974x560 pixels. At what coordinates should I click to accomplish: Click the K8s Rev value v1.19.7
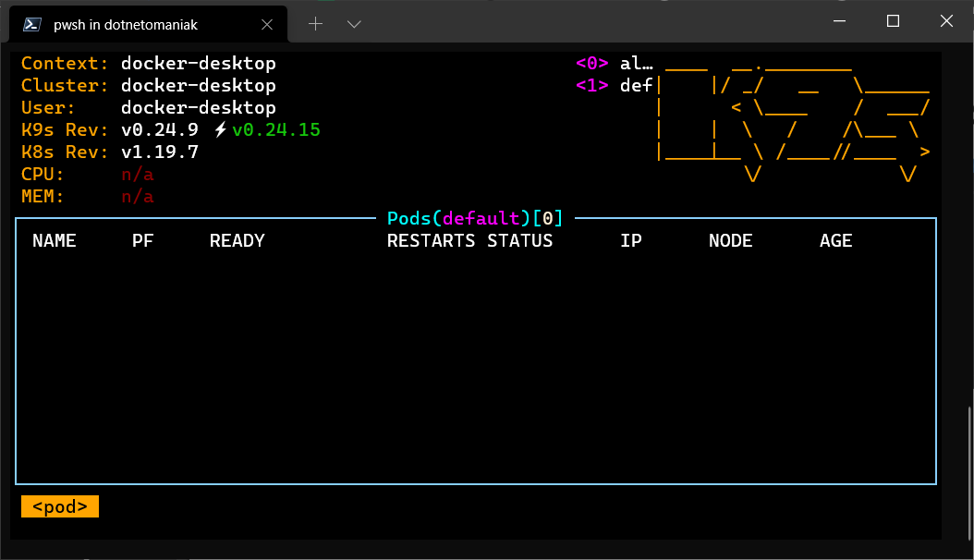(160, 152)
